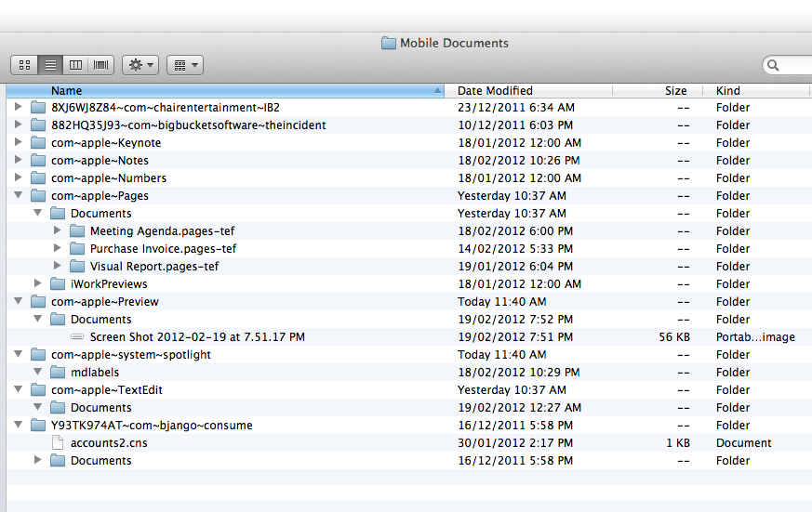The height and width of the screenshot is (512, 812).
Task: Click the com~apple~Keynote folder icon
Action: tap(38, 143)
